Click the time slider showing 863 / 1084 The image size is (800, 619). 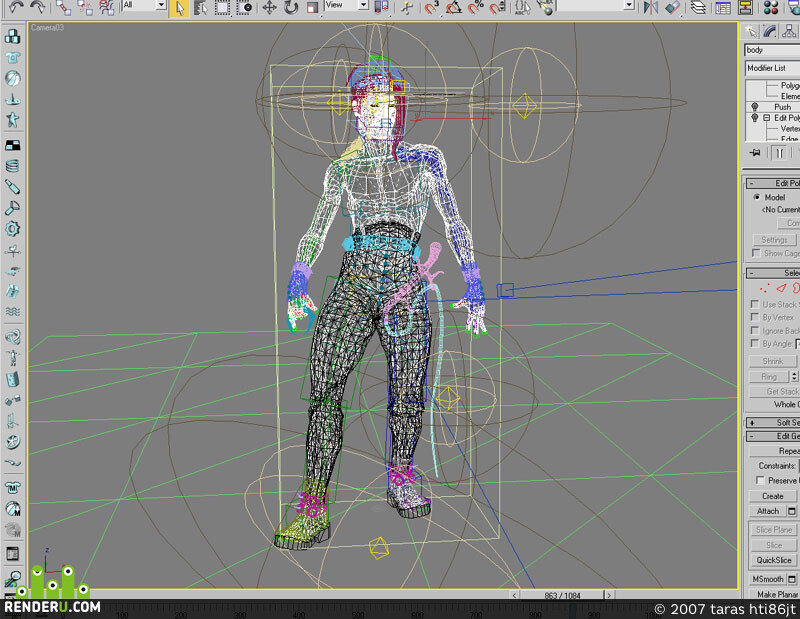coord(562,596)
